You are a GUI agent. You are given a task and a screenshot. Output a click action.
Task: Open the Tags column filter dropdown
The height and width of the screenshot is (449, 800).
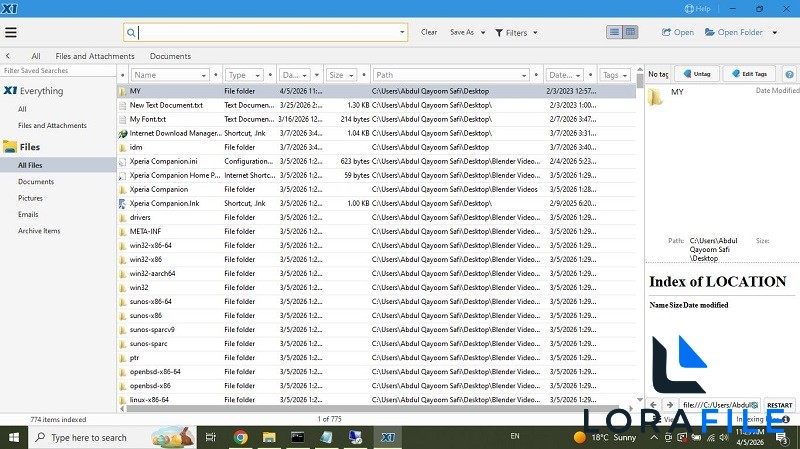625,76
